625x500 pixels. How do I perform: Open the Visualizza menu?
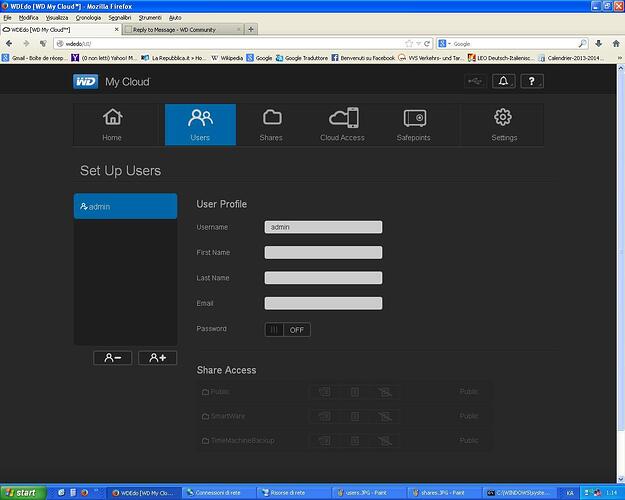pos(57,18)
